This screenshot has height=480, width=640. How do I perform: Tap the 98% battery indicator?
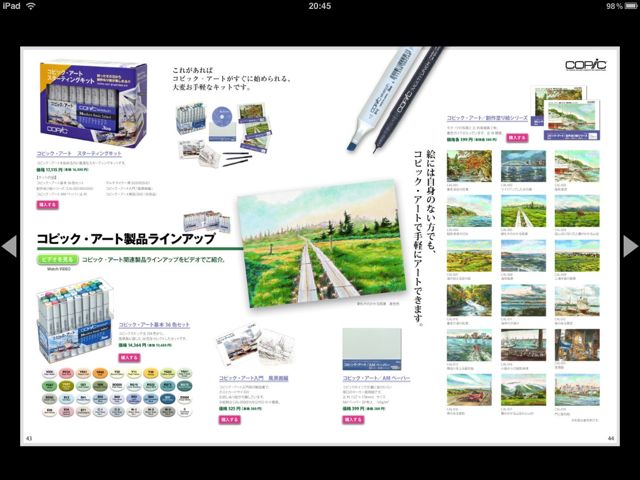click(x=621, y=6)
